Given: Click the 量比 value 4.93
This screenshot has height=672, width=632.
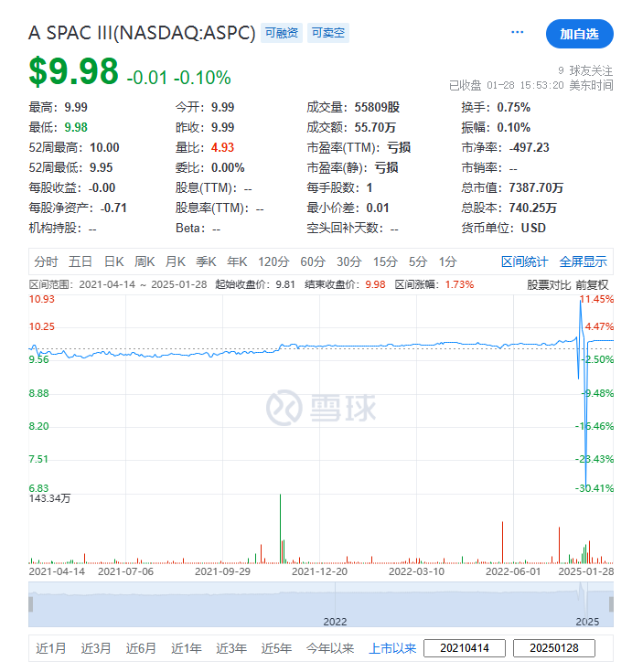Looking at the screenshot, I should pos(222,147).
